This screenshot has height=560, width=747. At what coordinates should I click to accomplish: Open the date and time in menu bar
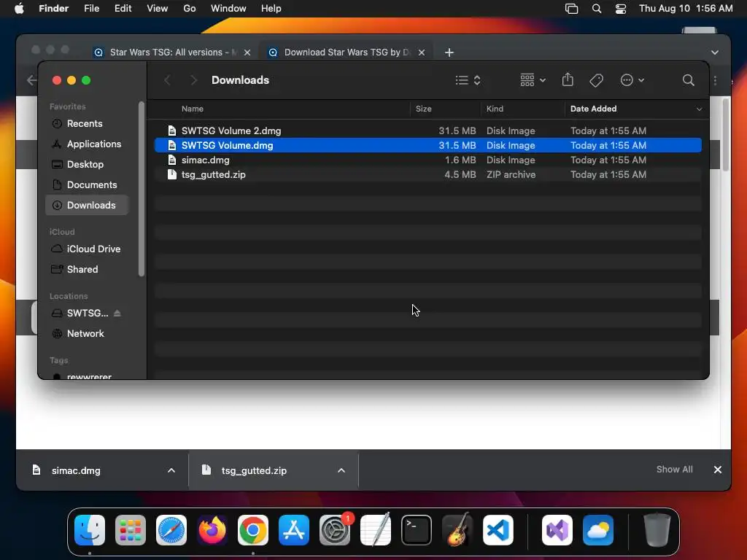(686, 9)
